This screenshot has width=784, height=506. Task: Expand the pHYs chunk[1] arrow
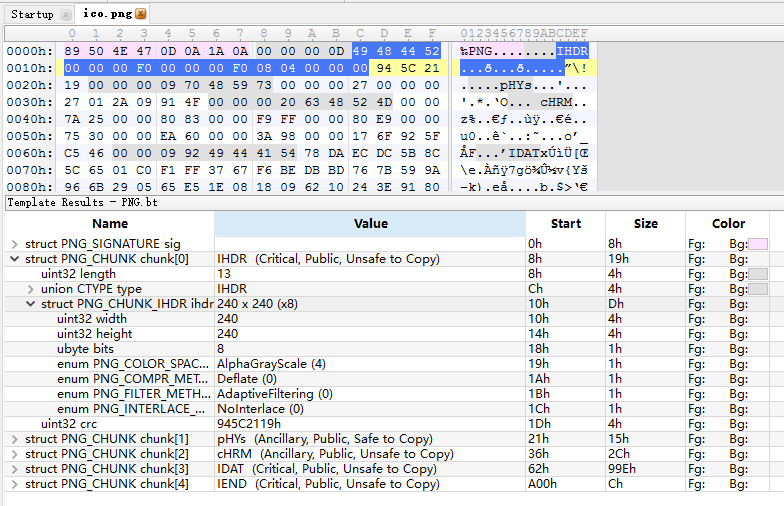tap(14, 439)
